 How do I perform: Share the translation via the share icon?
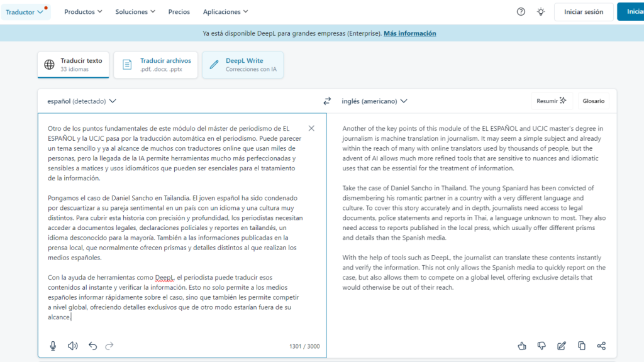click(x=601, y=346)
